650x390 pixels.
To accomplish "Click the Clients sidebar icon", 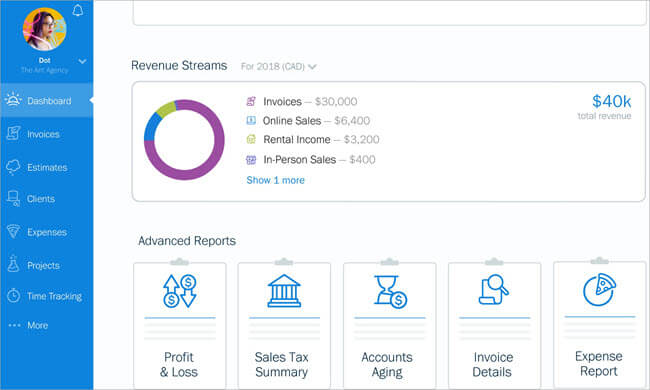I will [13, 199].
